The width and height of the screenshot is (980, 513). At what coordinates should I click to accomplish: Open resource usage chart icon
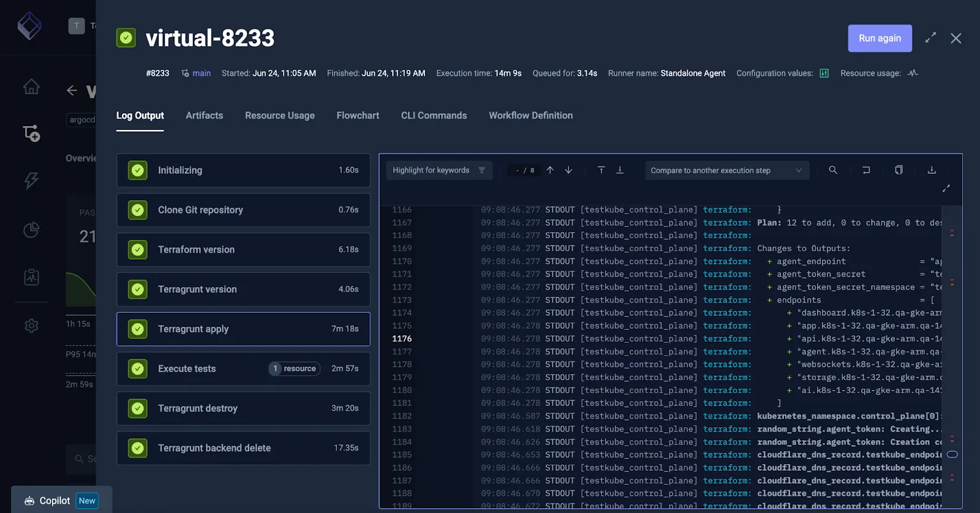tap(913, 73)
